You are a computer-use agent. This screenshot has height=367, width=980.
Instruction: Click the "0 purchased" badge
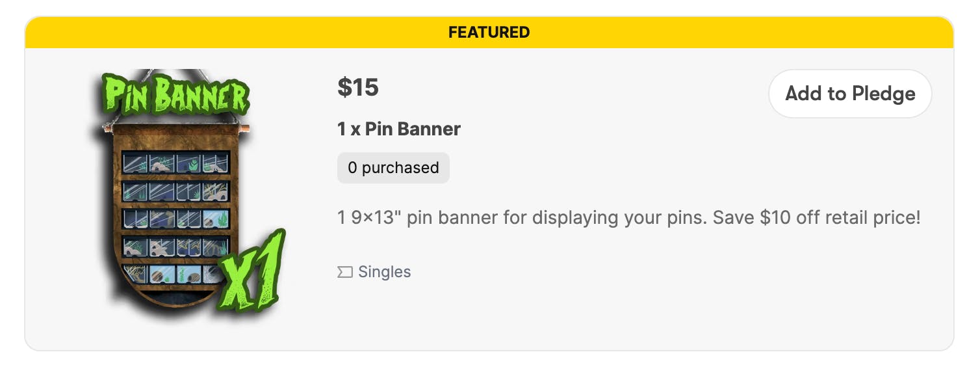point(393,168)
